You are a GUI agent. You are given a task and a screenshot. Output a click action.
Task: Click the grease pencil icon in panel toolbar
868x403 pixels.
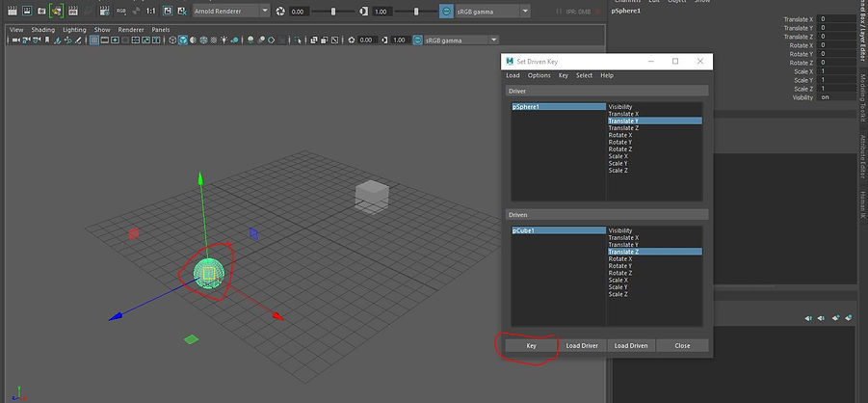point(78,40)
